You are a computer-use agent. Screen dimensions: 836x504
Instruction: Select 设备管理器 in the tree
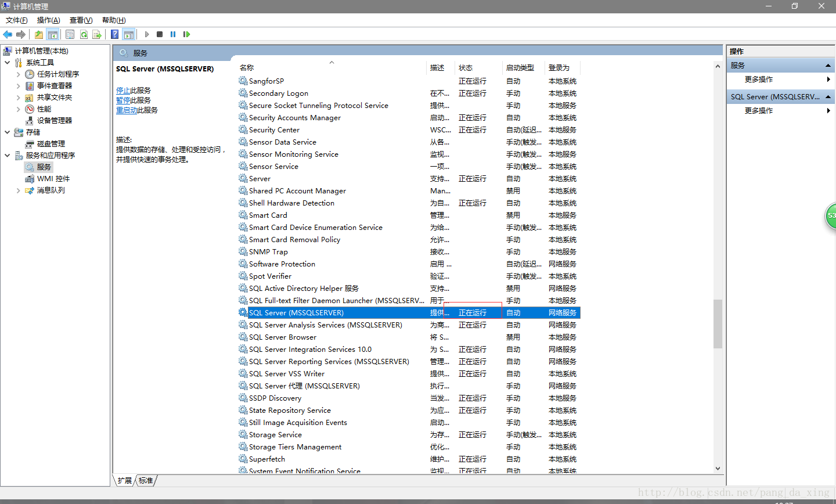coord(55,121)
